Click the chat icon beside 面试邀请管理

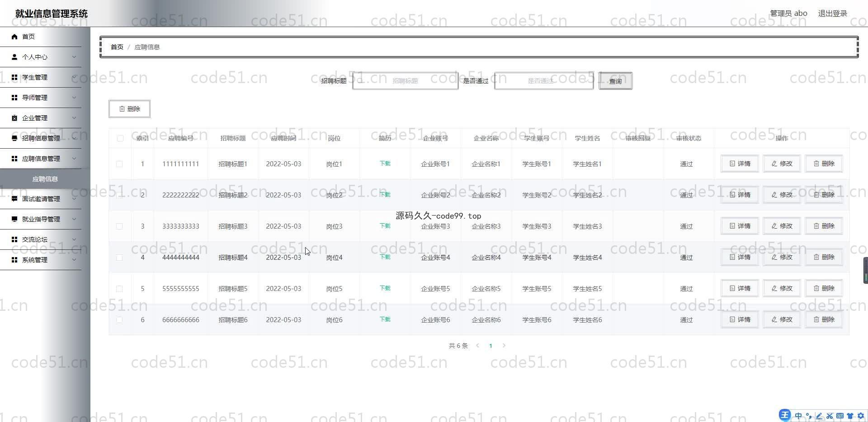click(14, 199)
